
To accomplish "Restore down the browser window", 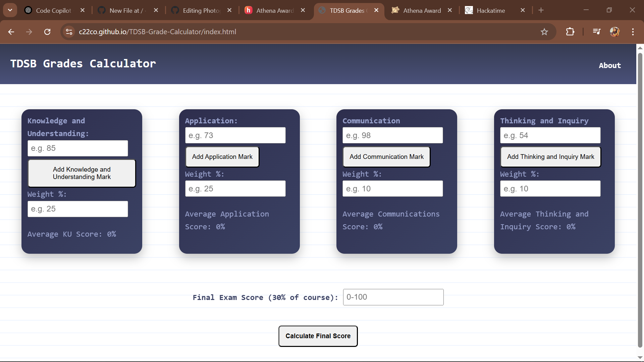I will [x=609, y=10].
